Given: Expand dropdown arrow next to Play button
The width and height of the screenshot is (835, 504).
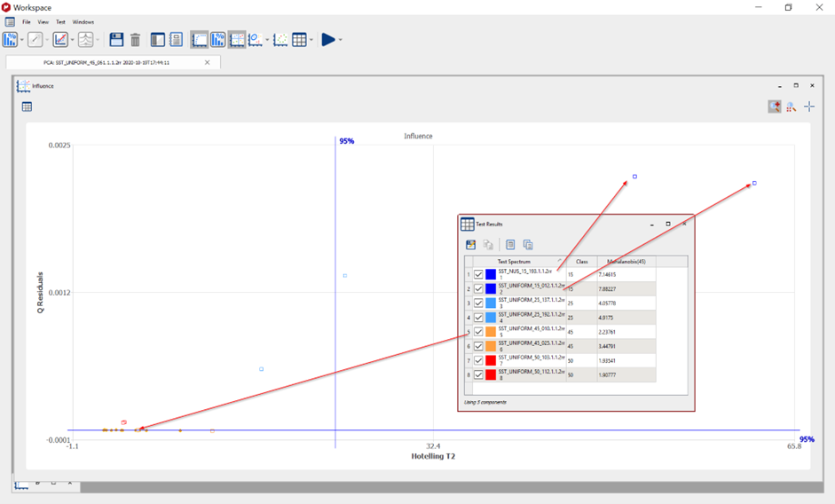Looking at the screenshot, I should click(x=341, y=40).
